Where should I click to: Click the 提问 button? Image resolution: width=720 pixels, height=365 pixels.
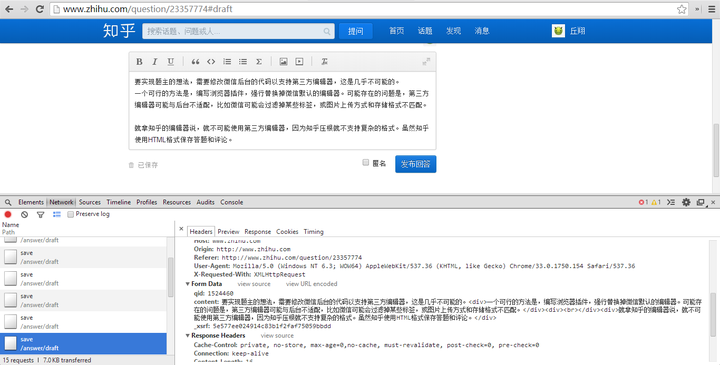(355, 31)
